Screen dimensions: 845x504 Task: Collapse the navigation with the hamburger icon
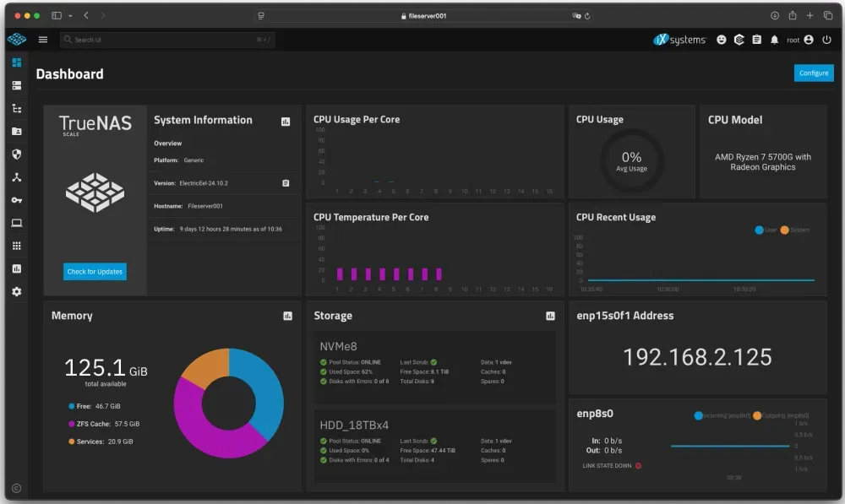coord(41,39)
